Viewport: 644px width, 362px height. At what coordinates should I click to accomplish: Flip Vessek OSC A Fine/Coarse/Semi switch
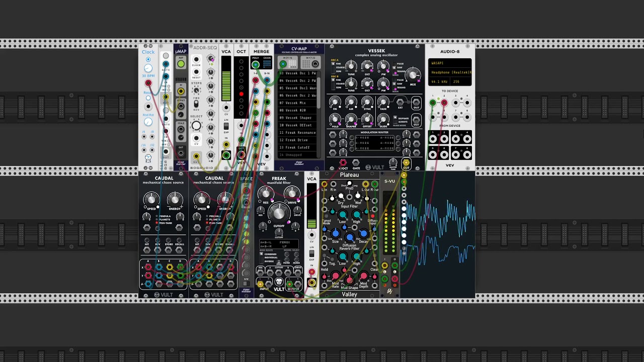333,67
